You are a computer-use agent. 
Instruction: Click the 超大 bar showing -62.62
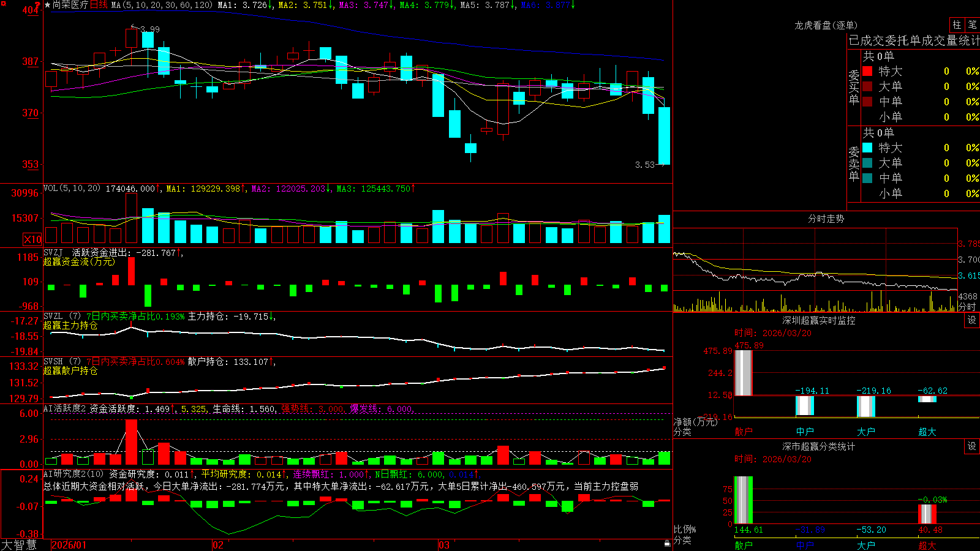click(927, 399)
